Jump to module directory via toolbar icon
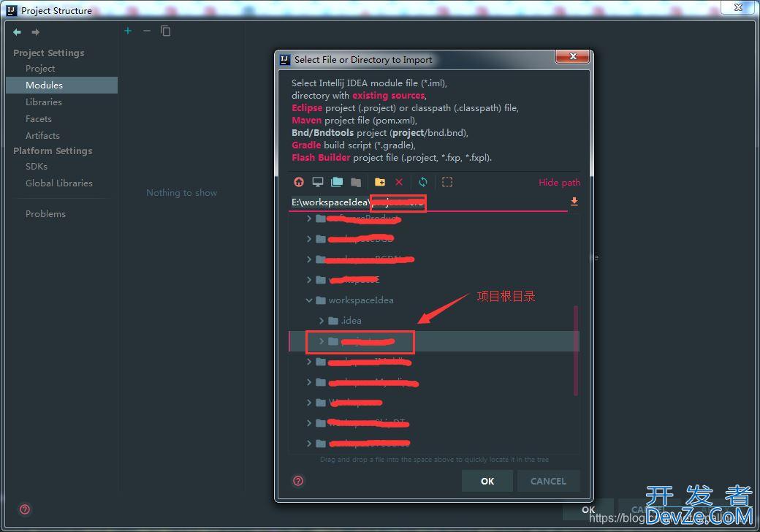The width and height of the screenshot is (760, 532). pyautogui.click(x=356, y=182)
